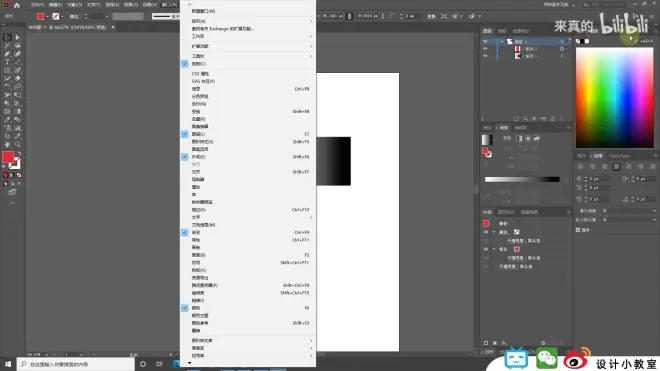Viewport: 660px width, 371px height.
Task: Select the Type tool in toolbar
Action: click(7, 62)
